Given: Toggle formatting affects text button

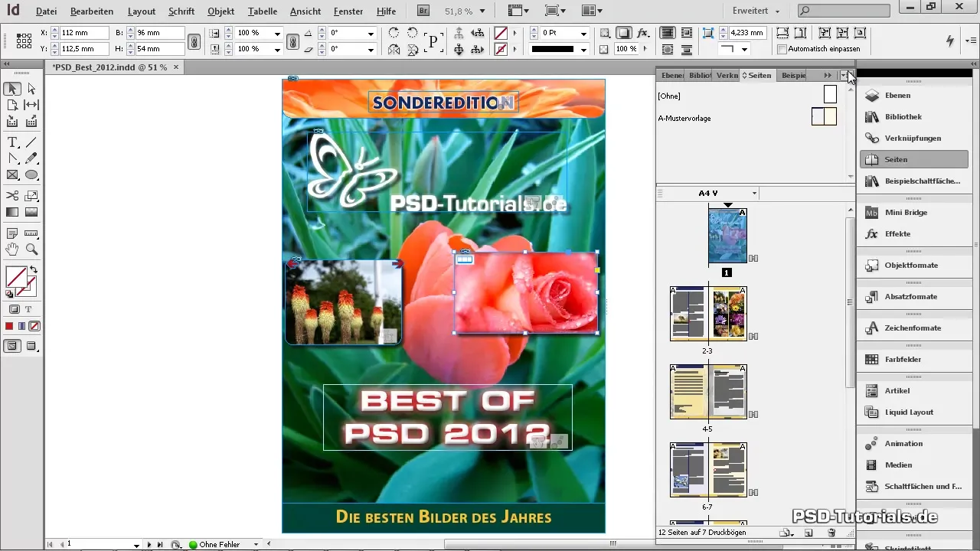Looking at the screenshot, I should coord(28,309).
